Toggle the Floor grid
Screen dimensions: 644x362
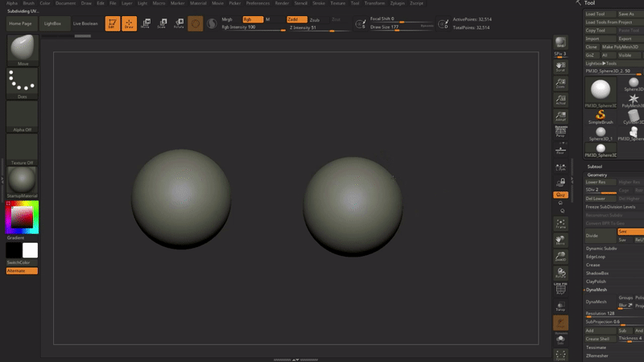560,150
